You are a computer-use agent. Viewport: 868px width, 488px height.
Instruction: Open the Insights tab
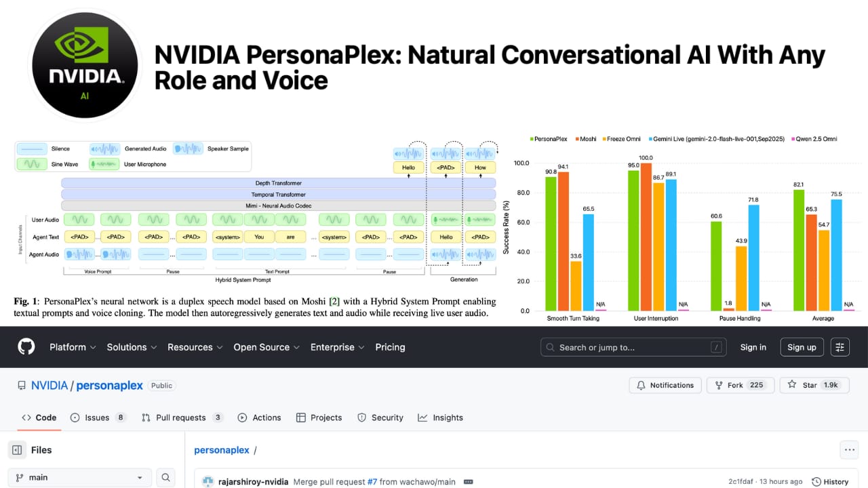[440, 418]
